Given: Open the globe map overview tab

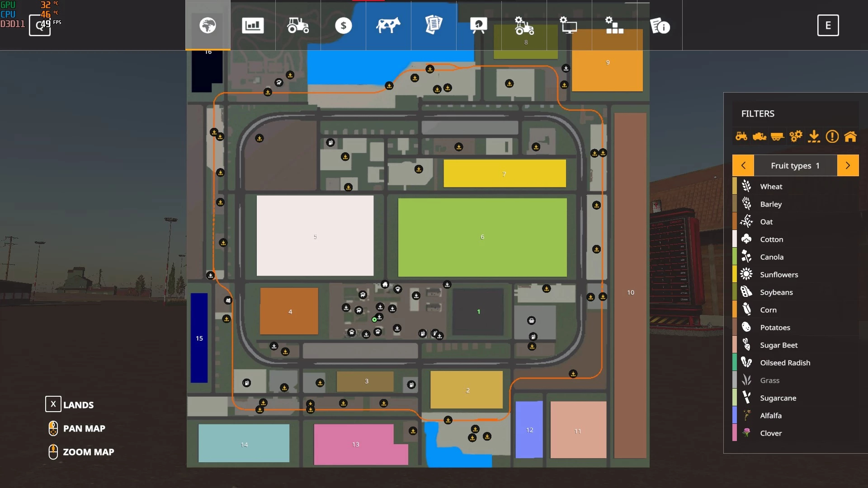Looking at the screenshot, I should point(208,25).
